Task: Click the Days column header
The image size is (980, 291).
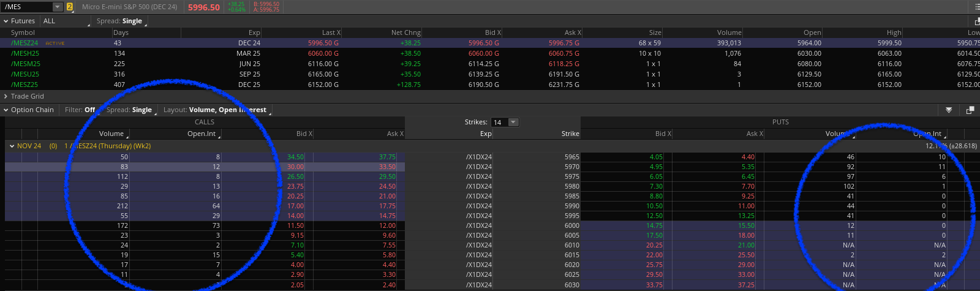Action: coord(121,32)
